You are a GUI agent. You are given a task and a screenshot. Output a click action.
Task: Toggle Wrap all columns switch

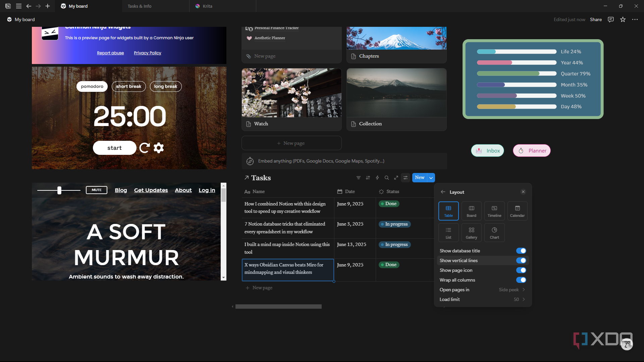[521, 280]
